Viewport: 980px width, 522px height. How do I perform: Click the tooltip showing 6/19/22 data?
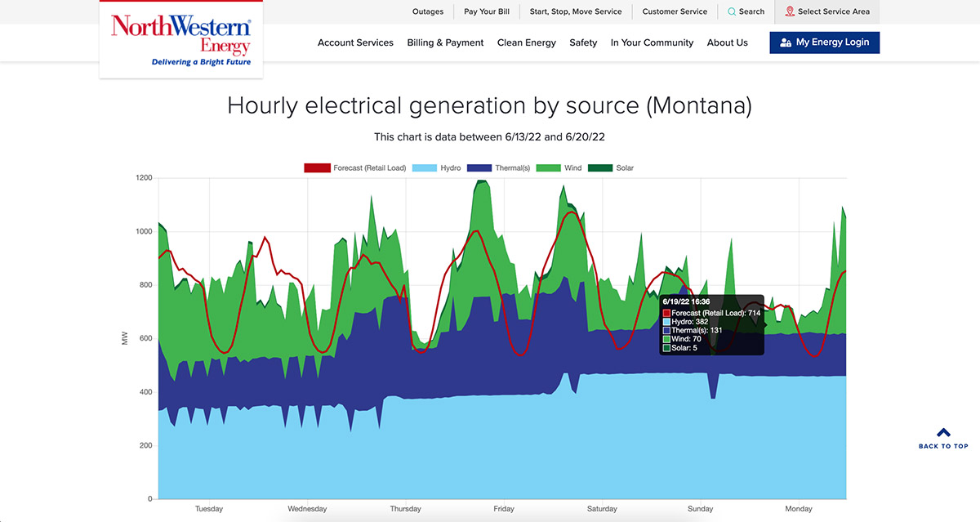tap(710, 323)
